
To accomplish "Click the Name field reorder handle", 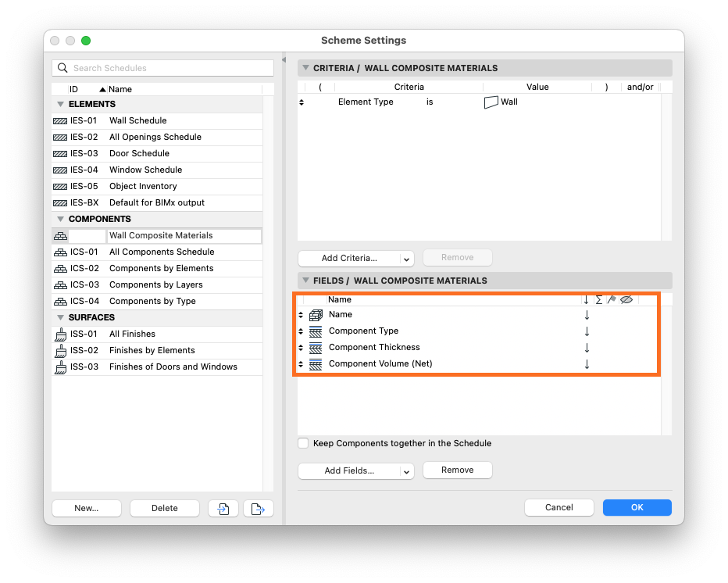I will point(301,315).
